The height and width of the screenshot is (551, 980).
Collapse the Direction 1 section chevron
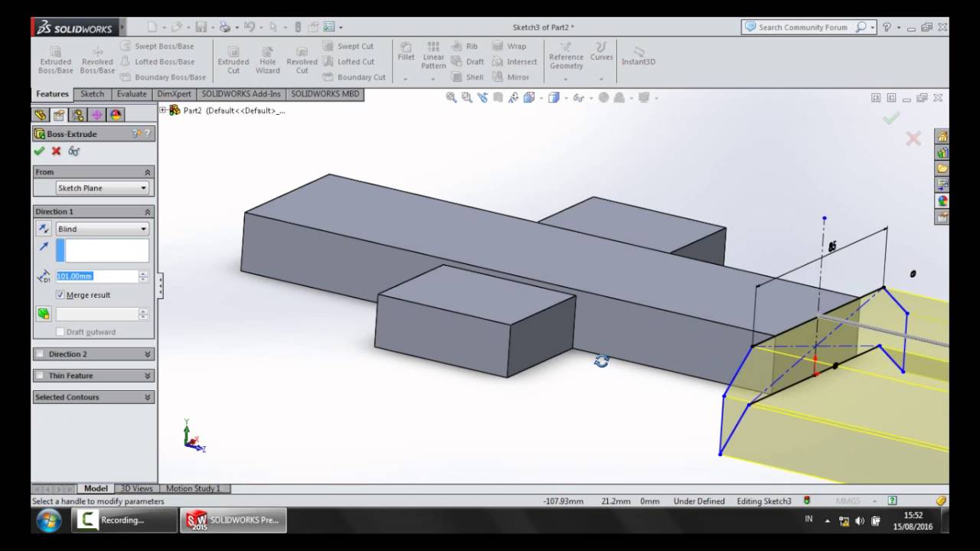click(x=148, y=211)
